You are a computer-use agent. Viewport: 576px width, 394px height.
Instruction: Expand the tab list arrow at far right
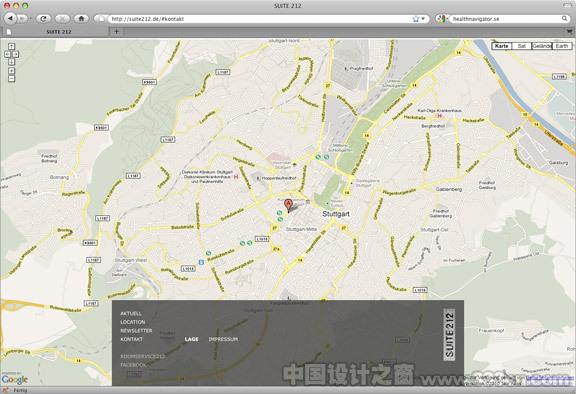pyautogui.click(x=570, y=32)
